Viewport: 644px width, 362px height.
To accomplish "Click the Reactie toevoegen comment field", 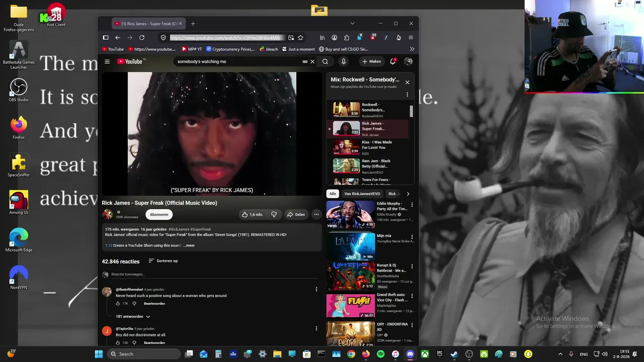I will click(x=214, y=275).
